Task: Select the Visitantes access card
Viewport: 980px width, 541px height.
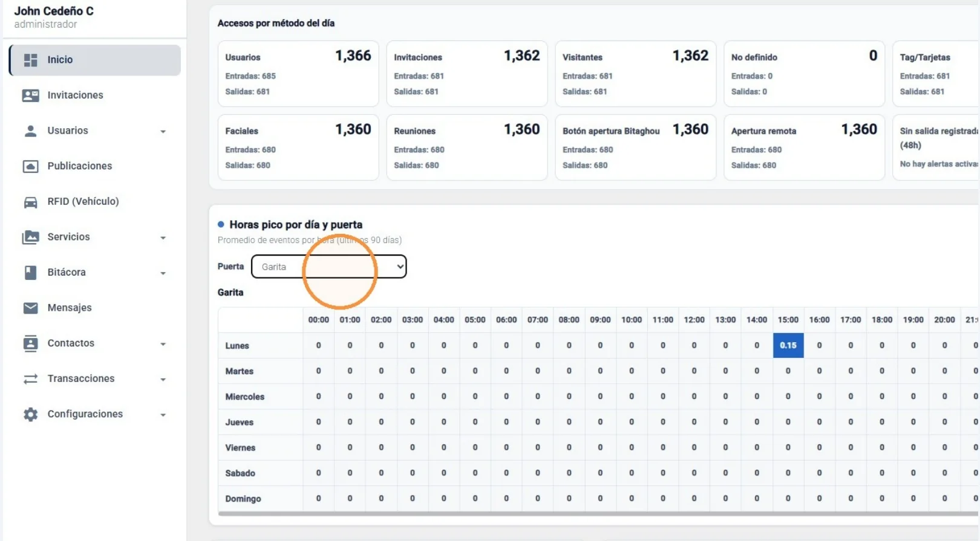Action: tap(635, 74)
